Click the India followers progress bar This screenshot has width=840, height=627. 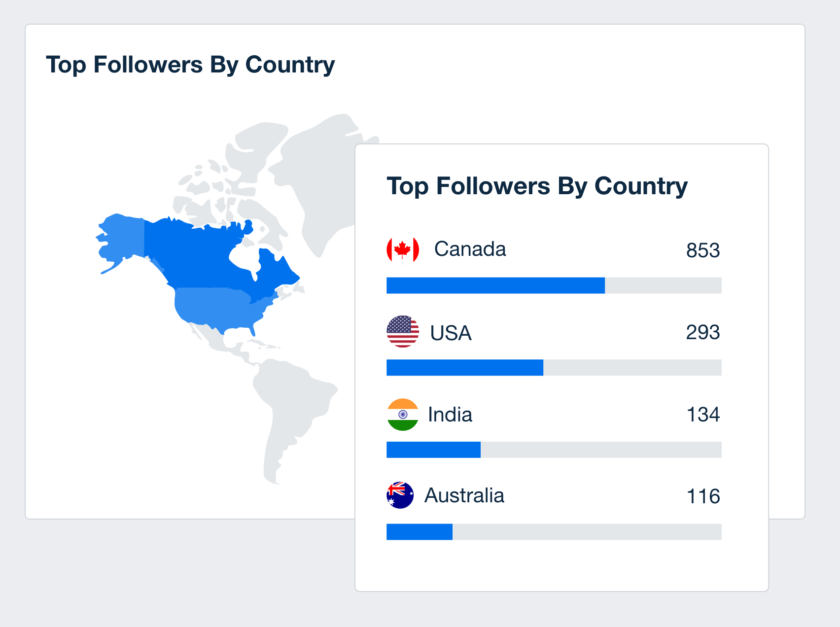[554, 450]
